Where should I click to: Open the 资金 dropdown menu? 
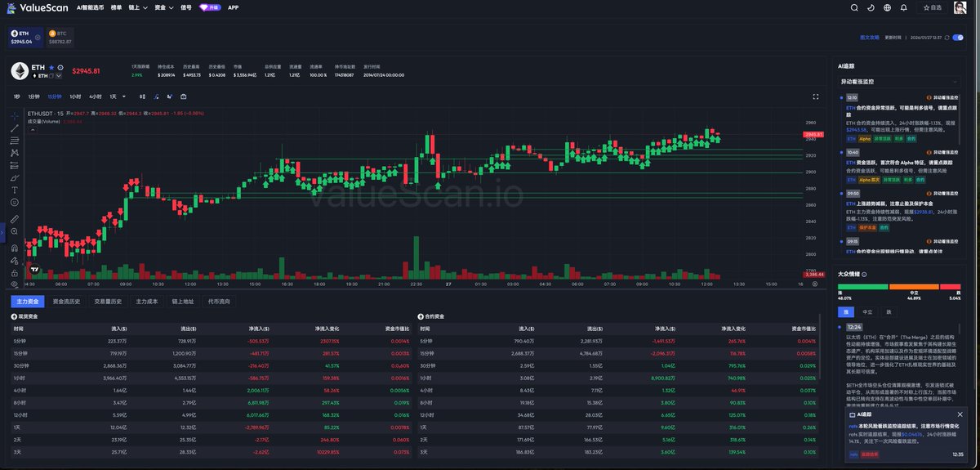(x=163, y=7)
